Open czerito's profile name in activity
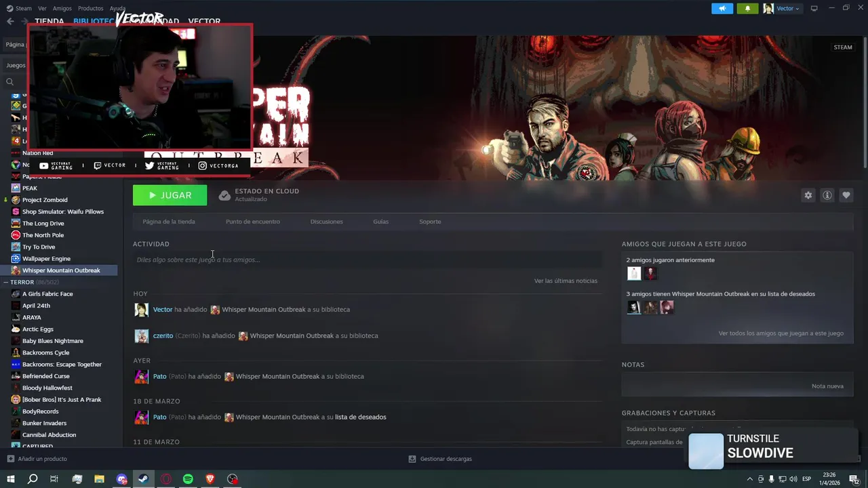 [163, 335]
